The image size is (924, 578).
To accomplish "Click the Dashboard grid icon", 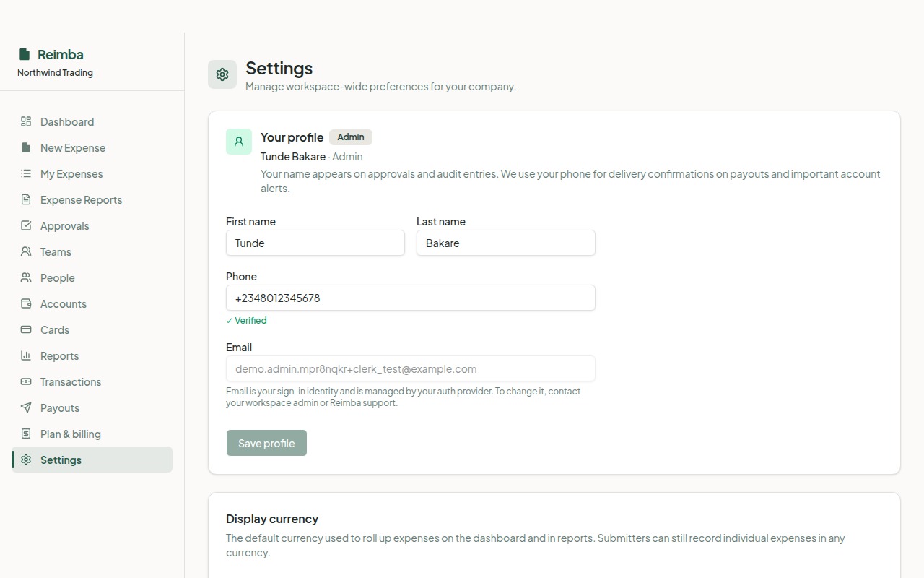I will point(26,121).
